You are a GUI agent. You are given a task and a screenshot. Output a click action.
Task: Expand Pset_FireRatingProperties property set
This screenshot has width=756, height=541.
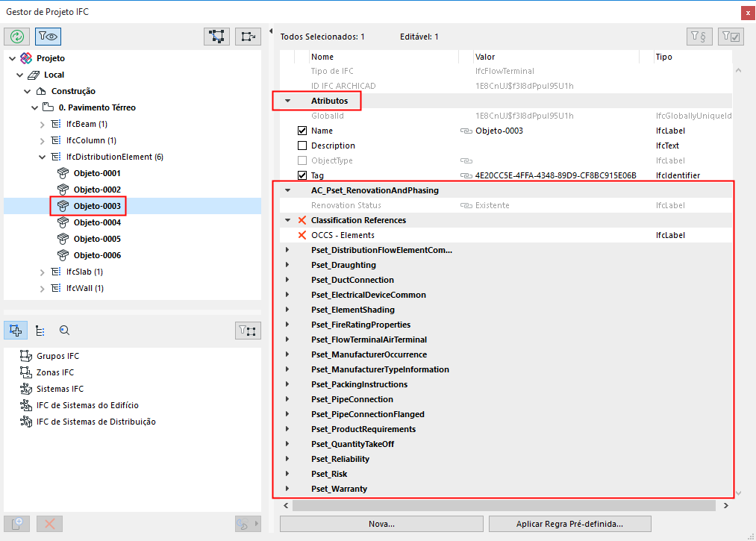click(x=288, y=325)
